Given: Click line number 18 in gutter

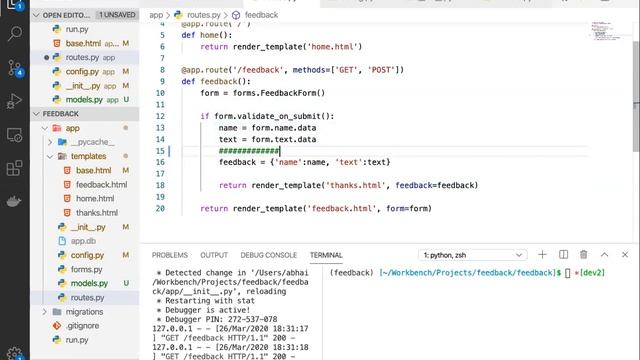Looking at the screenshot, I should [160, 185].
